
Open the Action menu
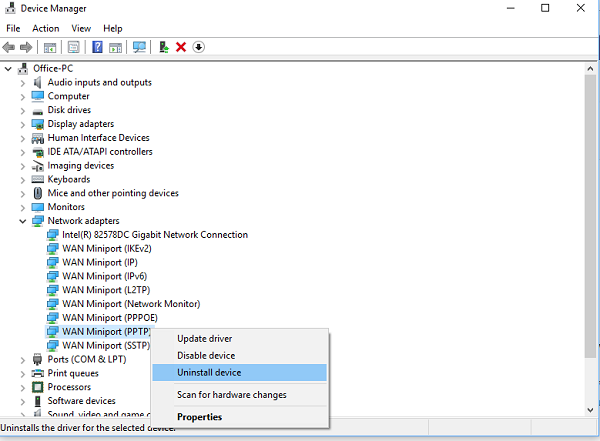click(x=46, y=28)
